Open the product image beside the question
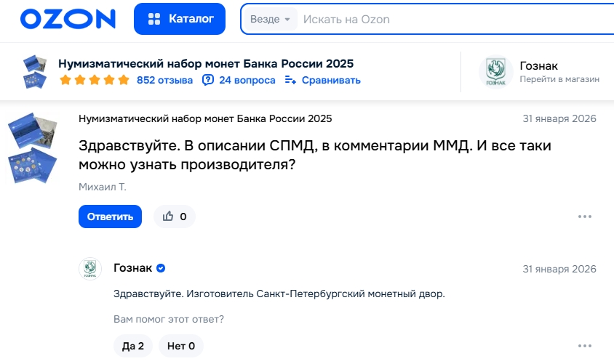 point(33,149)
